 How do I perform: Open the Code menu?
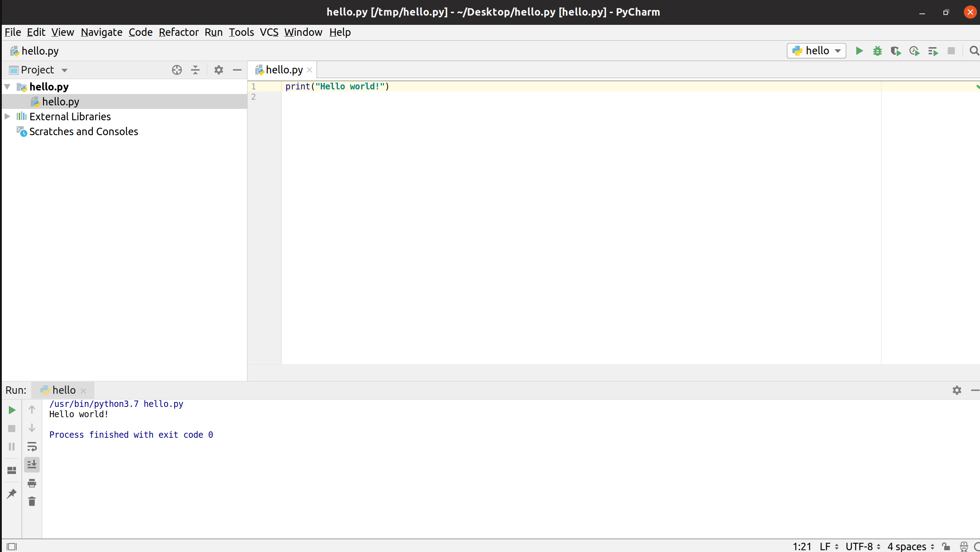(x=140, y=32)
